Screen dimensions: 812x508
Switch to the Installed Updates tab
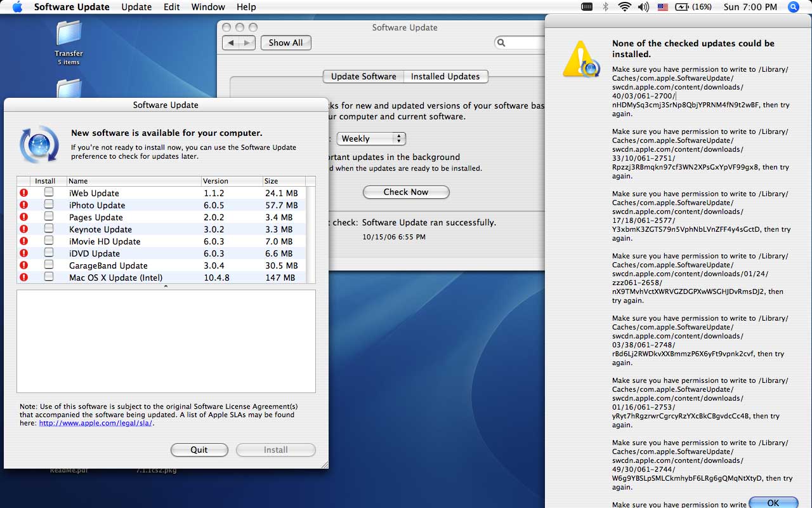click(x=445, y=76)
